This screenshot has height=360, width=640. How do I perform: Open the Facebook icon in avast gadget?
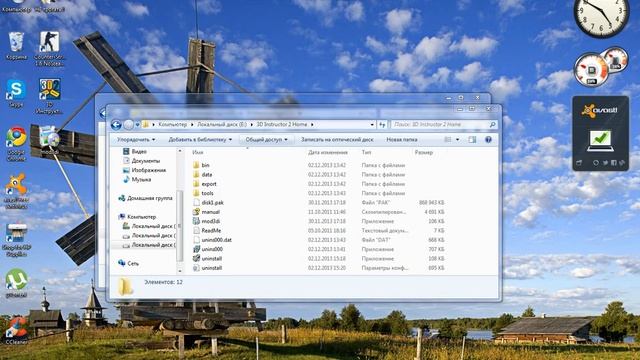[x=614, y=163]
